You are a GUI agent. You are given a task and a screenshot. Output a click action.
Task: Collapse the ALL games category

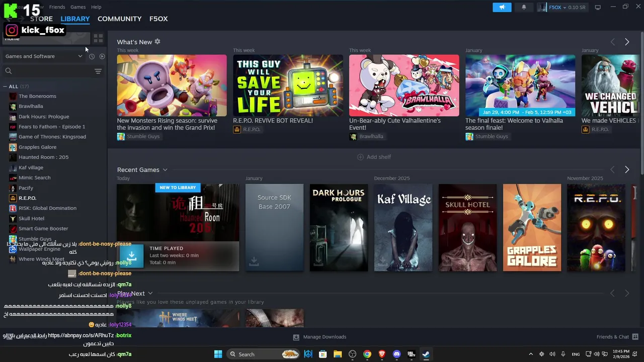coord(6,86)
